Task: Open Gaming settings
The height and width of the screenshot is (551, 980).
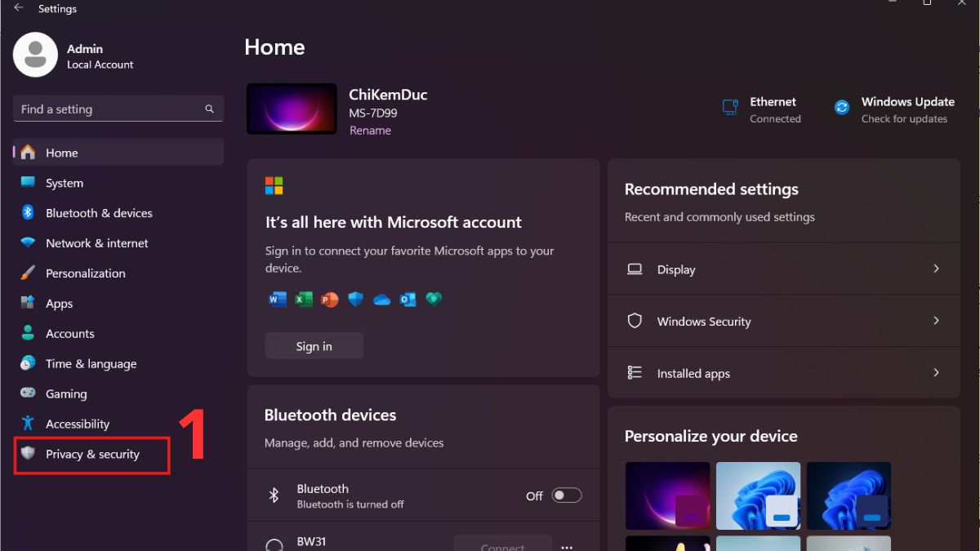Action: 66,393
